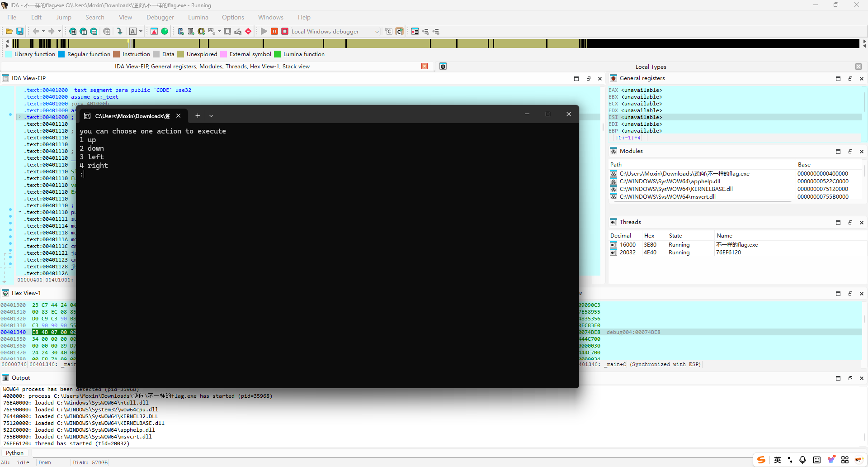868x467 pixels.
Task: Click the green Start process play icon
Action: (264, 31)
